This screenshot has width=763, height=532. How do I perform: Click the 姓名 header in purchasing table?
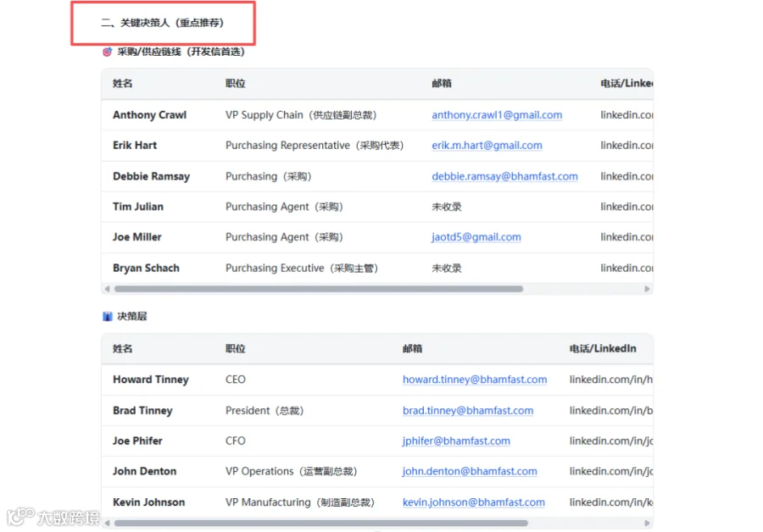pyautogui.click(x=122, y=84)
